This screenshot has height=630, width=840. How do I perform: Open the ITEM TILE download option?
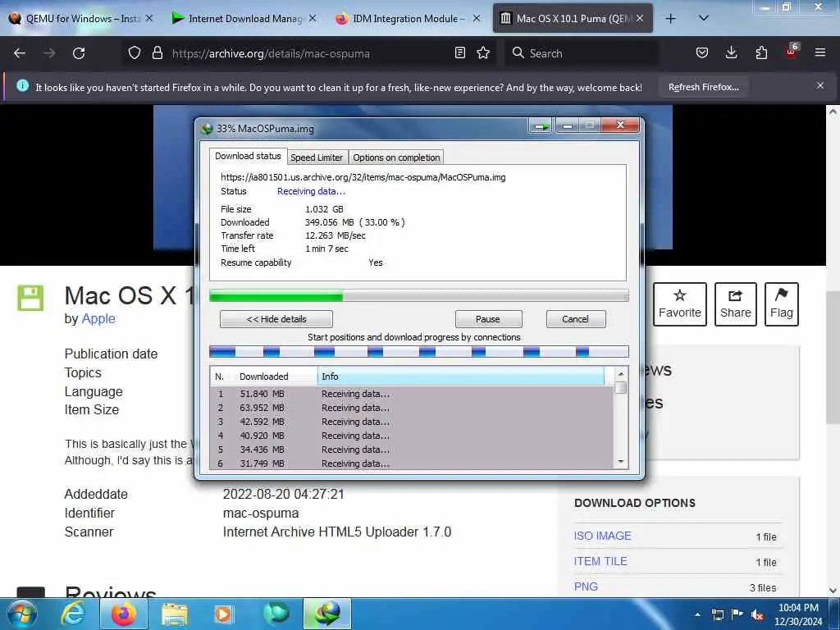(x=600, y=561)
